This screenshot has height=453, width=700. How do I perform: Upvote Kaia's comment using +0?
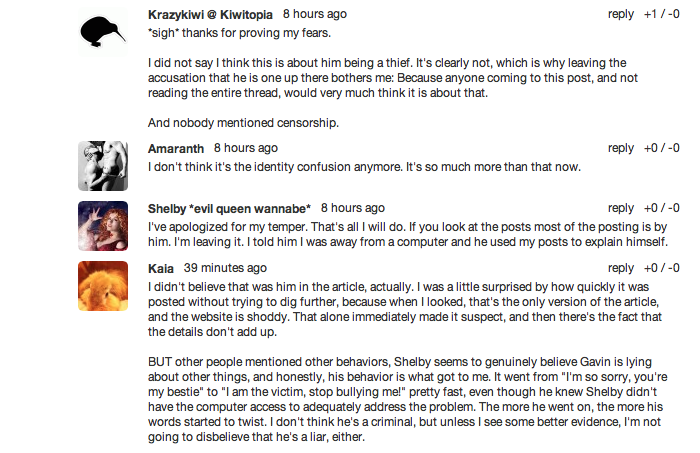point(652,268)
